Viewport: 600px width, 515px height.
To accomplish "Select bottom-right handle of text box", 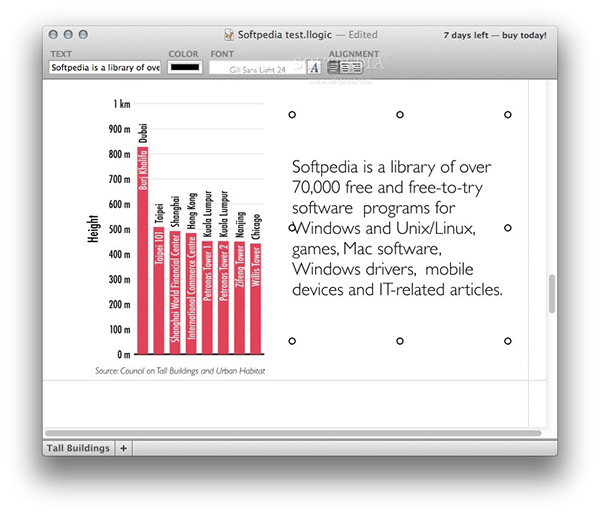I will click(x=508, y=341).
